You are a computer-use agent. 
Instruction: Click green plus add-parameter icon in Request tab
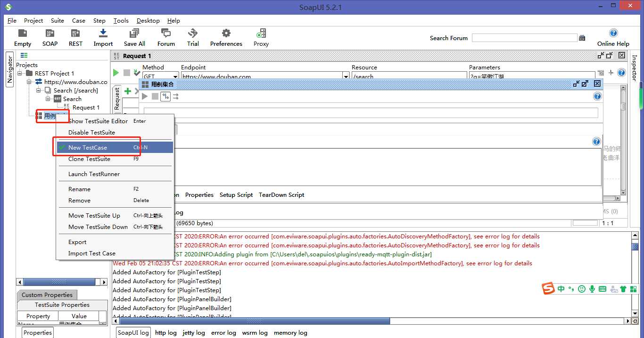[127, 91]
